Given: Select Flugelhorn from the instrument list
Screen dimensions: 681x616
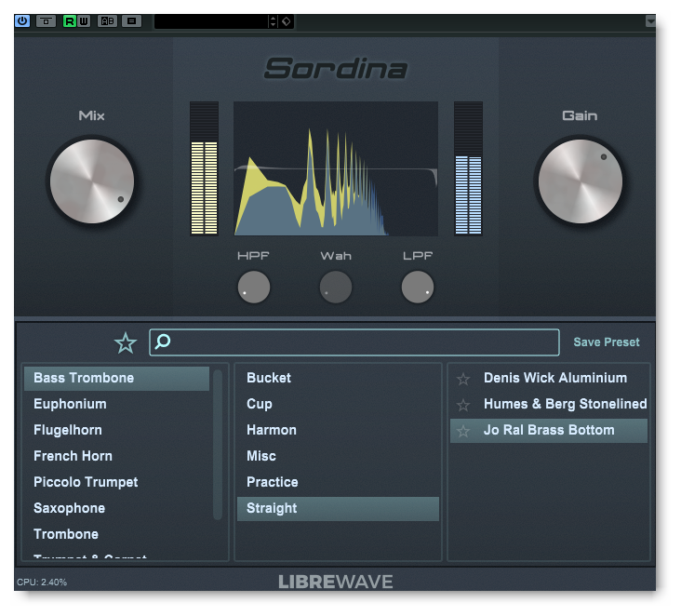Looking at the screenshot, I should (116, 430).
